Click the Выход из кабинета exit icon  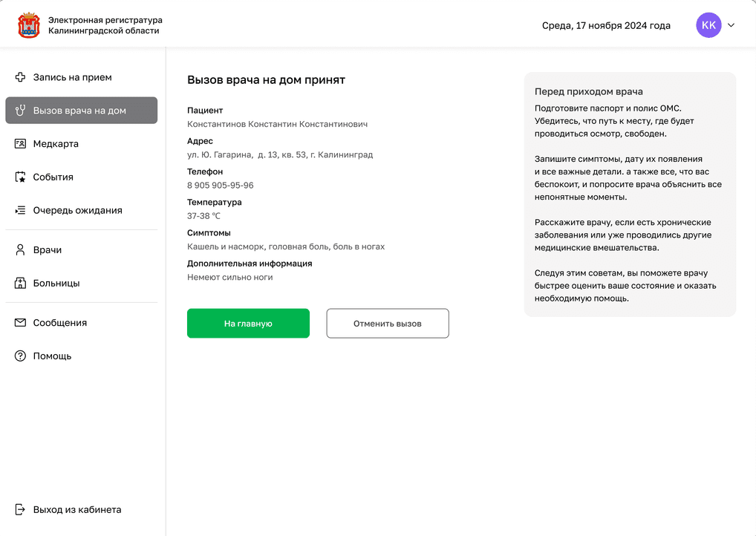(x=21, y=510)
